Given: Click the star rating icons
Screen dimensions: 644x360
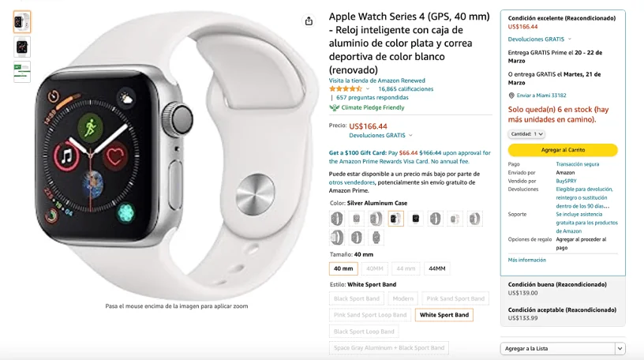Looking at the screenshot, I should point(346,88).
